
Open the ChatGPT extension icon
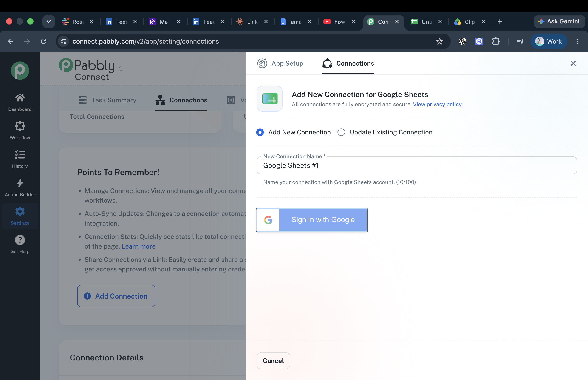[462, 41]
